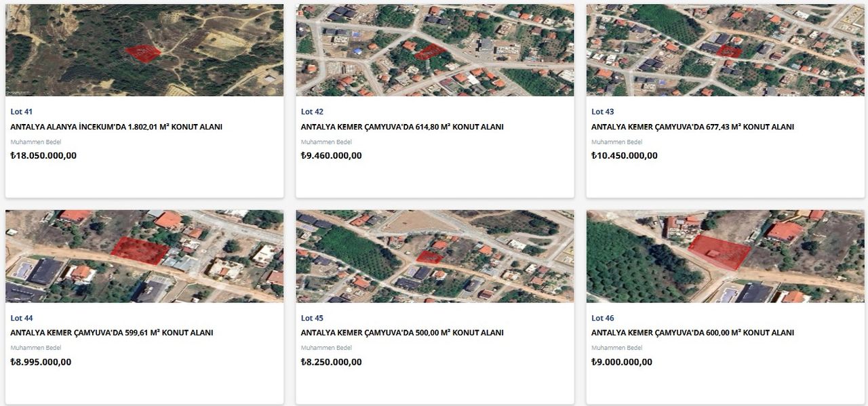Viewport: 868px width, 406px height.
Task: Click the Lot 42 label
Action: pyautogui.click(x=312, y=112)
